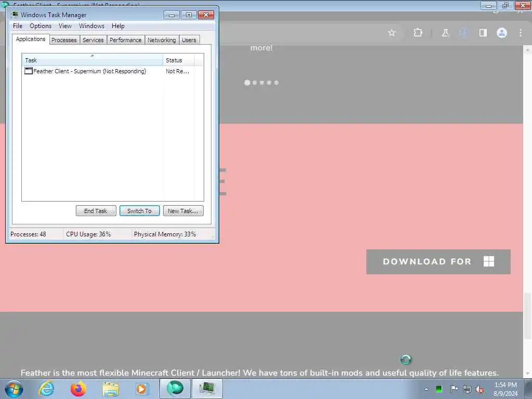Image resolution: width=532 pixels, height=399 pixels.
Task: Open Windows Explorer from the taskbar
Action: [111, 389]
